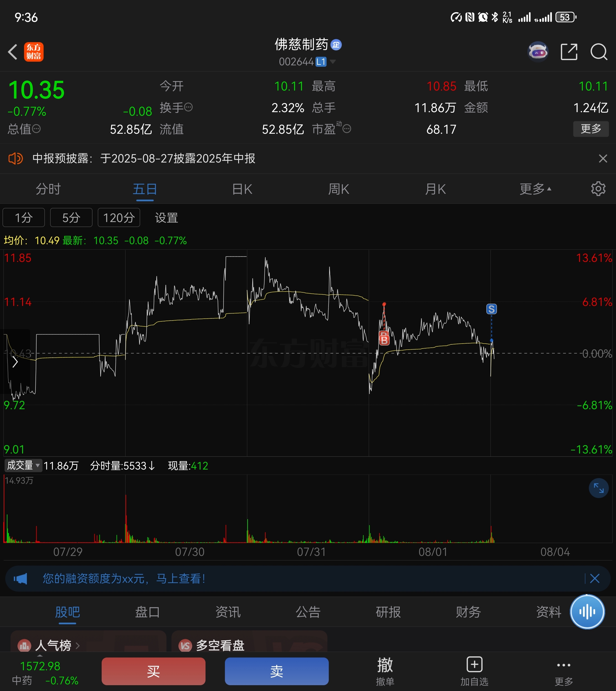Open 设置 next to interval buttons
The width and height of the screenshot is (616, 691).
click(166, 218)
